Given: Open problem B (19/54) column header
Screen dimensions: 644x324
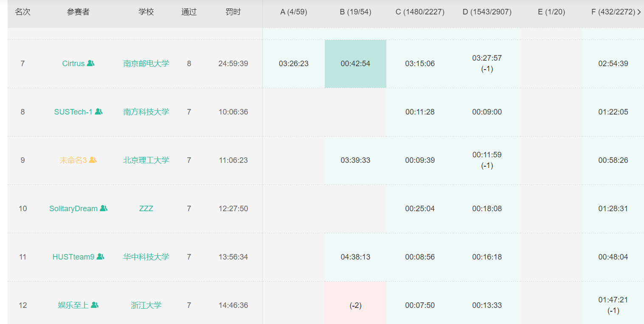Looking at the screenshot, I should (x=355, y=12).
